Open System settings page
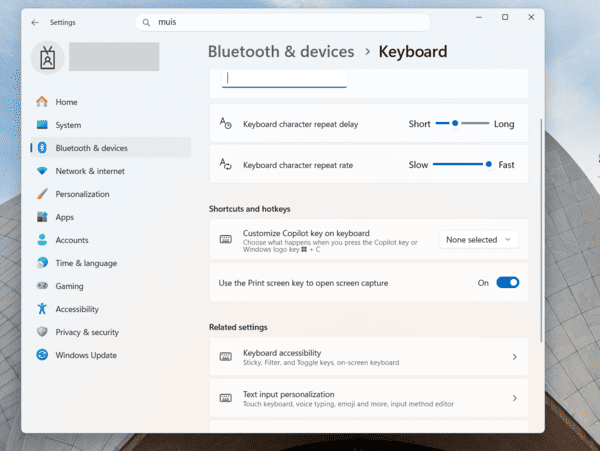The height and width of the screenshot is (451, 600). [110, 125]
